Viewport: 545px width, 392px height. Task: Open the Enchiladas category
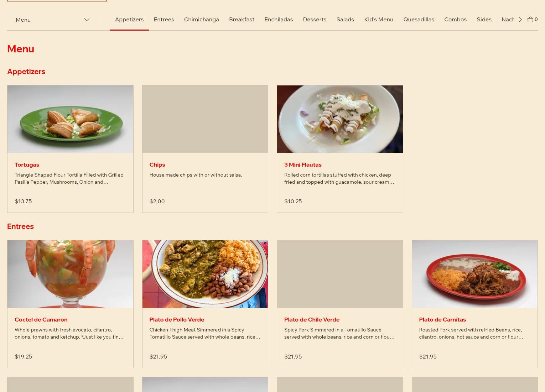pyautogui.click(x=279, y=20)
